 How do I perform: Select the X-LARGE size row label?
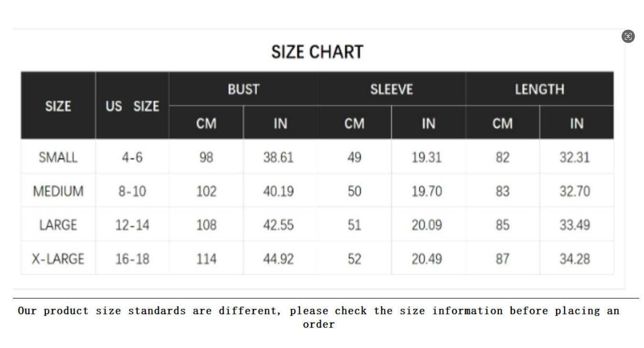58,259
